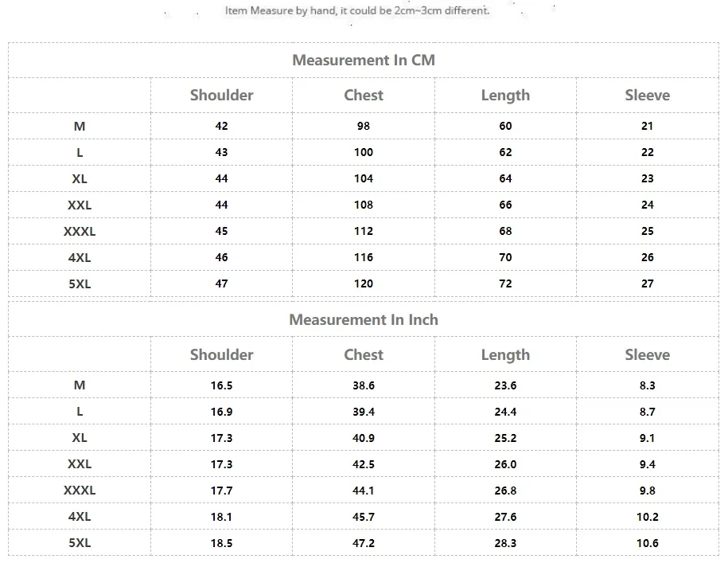The width and height of the screenshot is (728, 563).
Task: Select shoulder value 42 in M row
Action: pos(221,126)
